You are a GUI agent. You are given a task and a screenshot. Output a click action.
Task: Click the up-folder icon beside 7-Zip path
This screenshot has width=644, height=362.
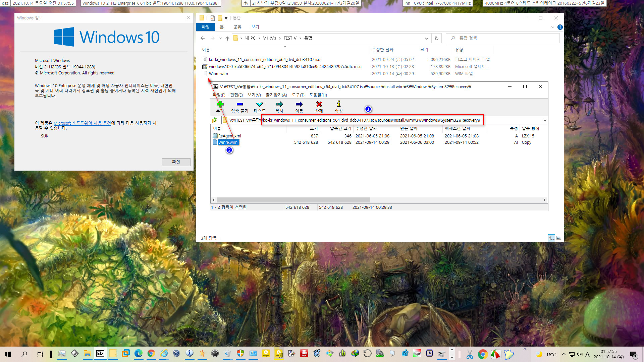coord(215,120)
